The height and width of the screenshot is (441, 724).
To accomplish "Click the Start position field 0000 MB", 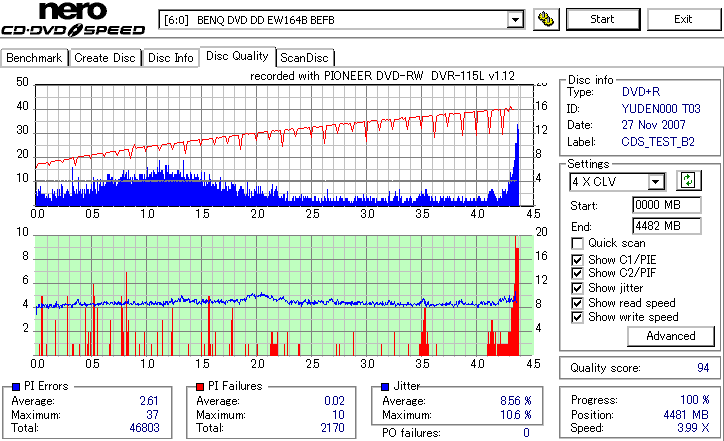I will [666, 205].
